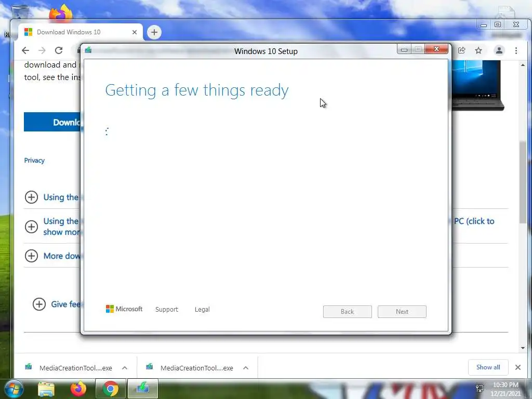Open Chrome's three-dot menu
Screen dimensions: 532x399
point(516,50)
